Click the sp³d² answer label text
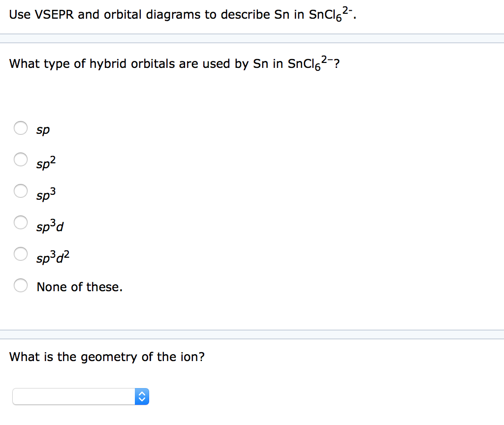The width and height of the screenshot is (504, 425). [53, 257]
